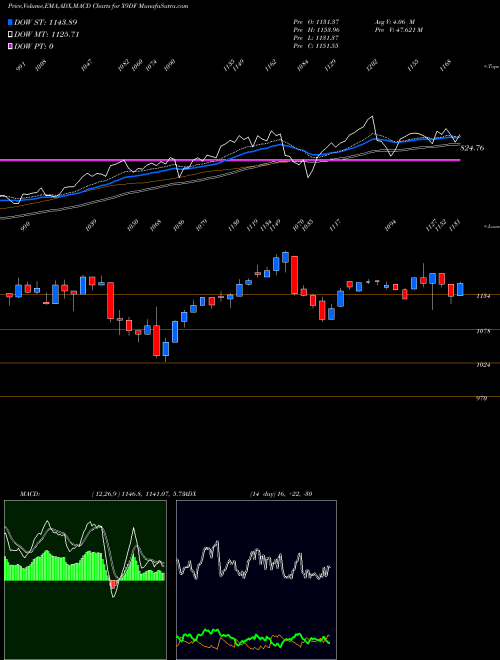Click the 979 price axis label

(x=481, y=398)
